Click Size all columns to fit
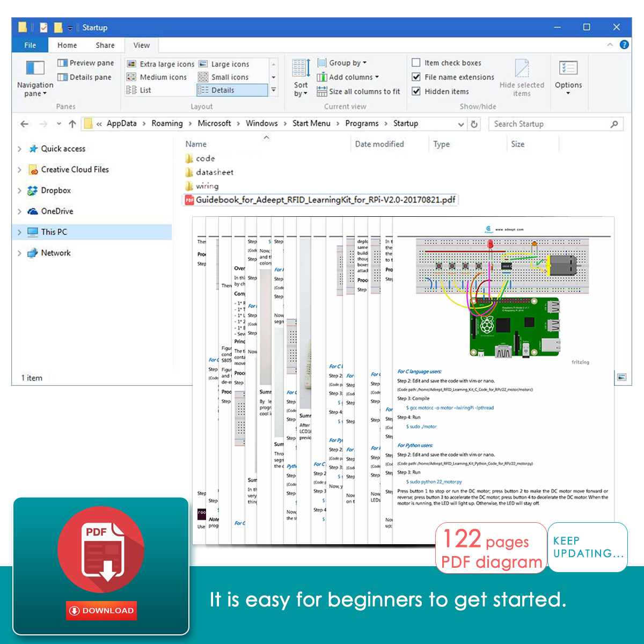This screenshot has width=644, height=644. click(358, 92)
